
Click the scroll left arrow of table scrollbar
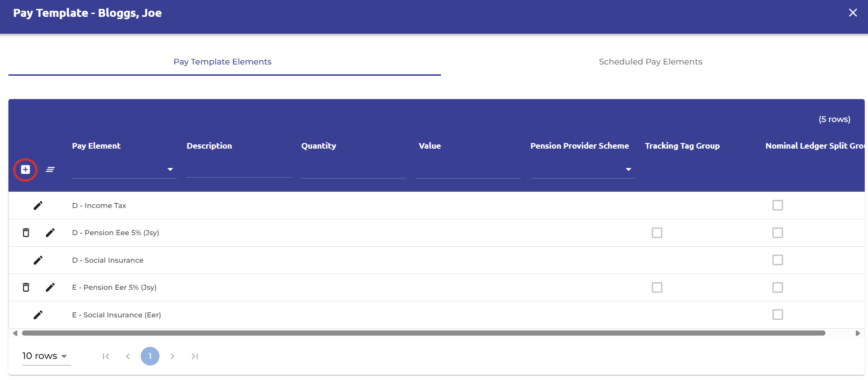click(15, 333)
